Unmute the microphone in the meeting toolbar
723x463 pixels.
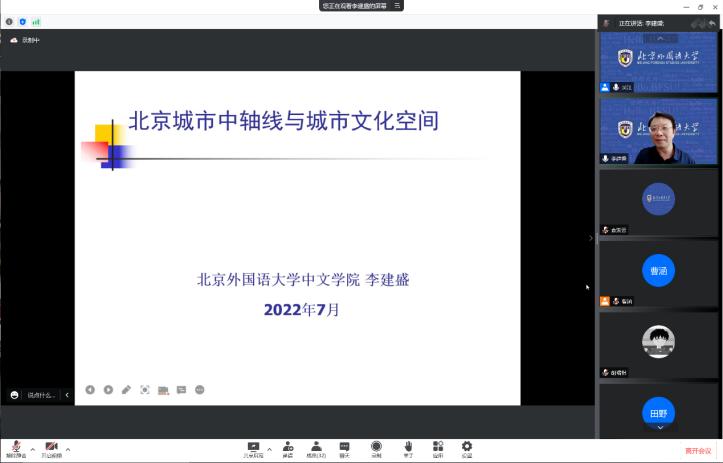pyautogui.click(x=15, y=446)
